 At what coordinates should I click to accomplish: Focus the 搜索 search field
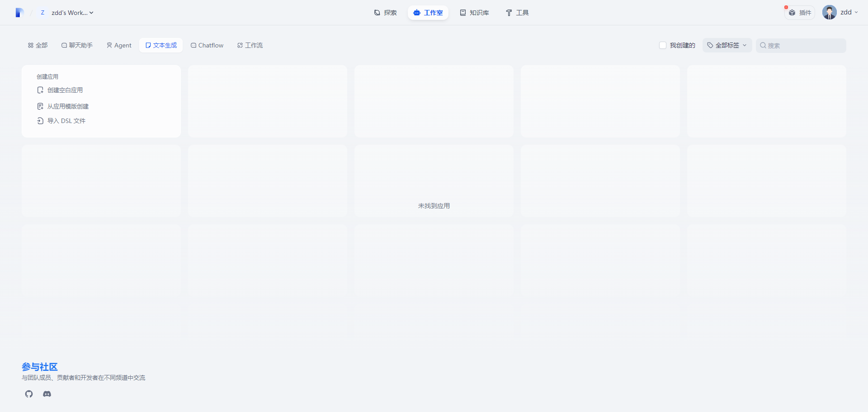(x=801, y=45)
